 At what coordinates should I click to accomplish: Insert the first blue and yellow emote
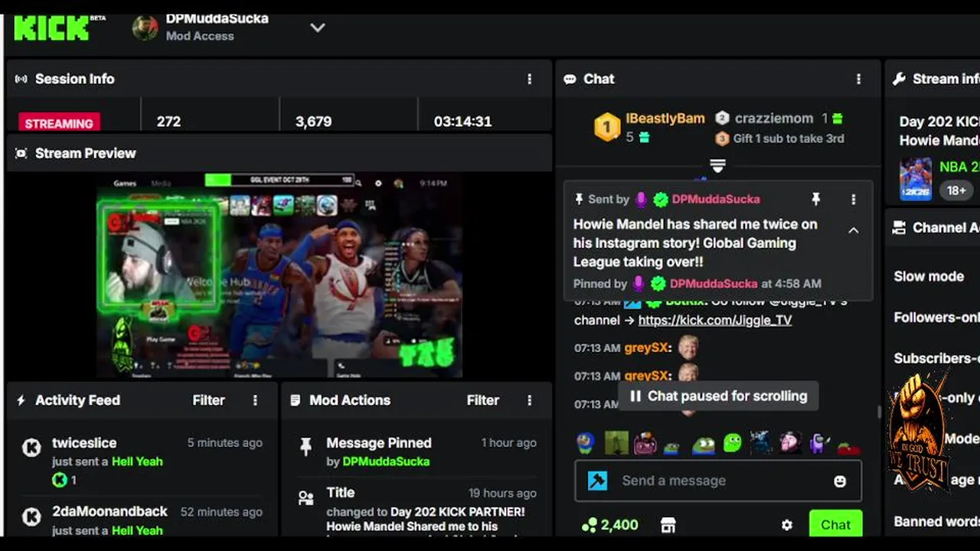coord(586,442)
